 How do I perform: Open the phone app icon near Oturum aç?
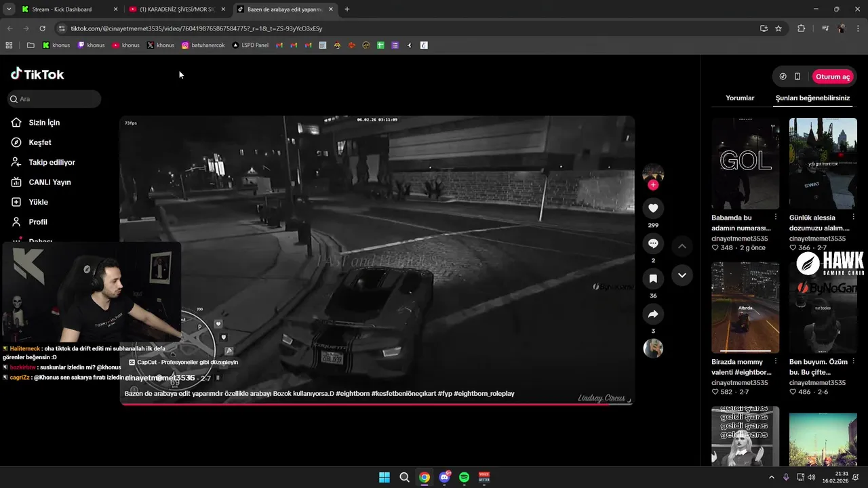(x=797, y=77)
